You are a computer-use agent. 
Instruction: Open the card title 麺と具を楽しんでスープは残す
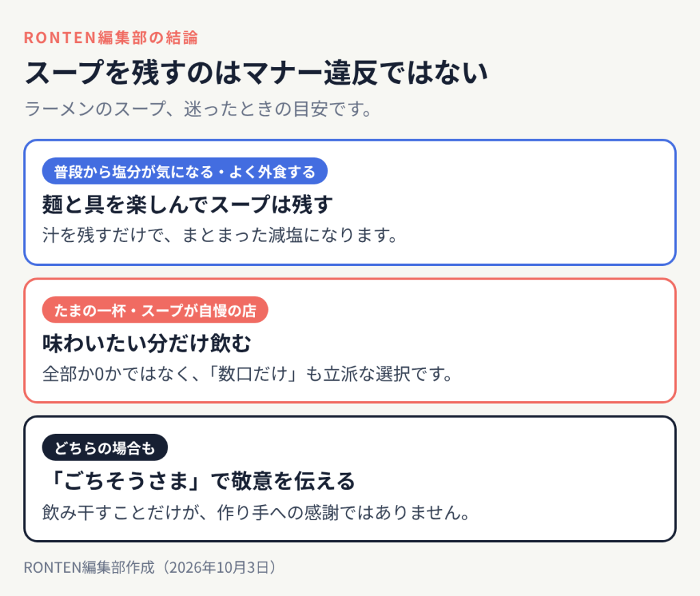187,204
